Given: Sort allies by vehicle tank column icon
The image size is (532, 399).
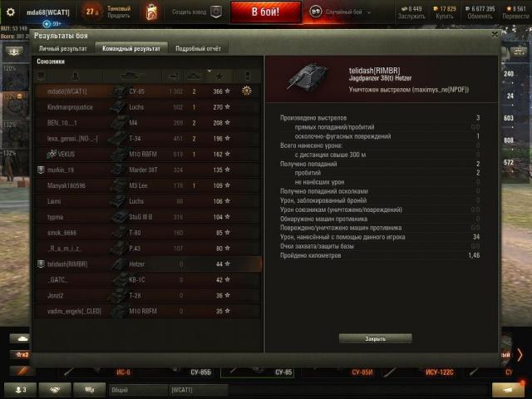Looking at the screenshot, I should [130, 76].
